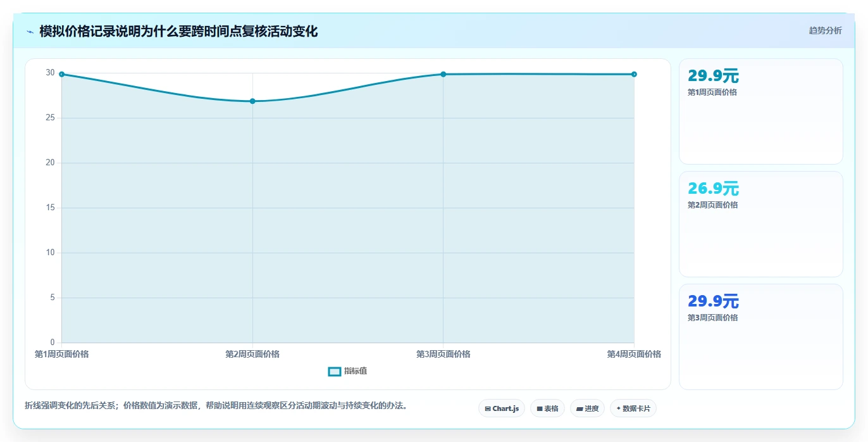Screen dimensions: 868x442
Task: Click the y-axis value 25
Action: [x=50, y=118]
